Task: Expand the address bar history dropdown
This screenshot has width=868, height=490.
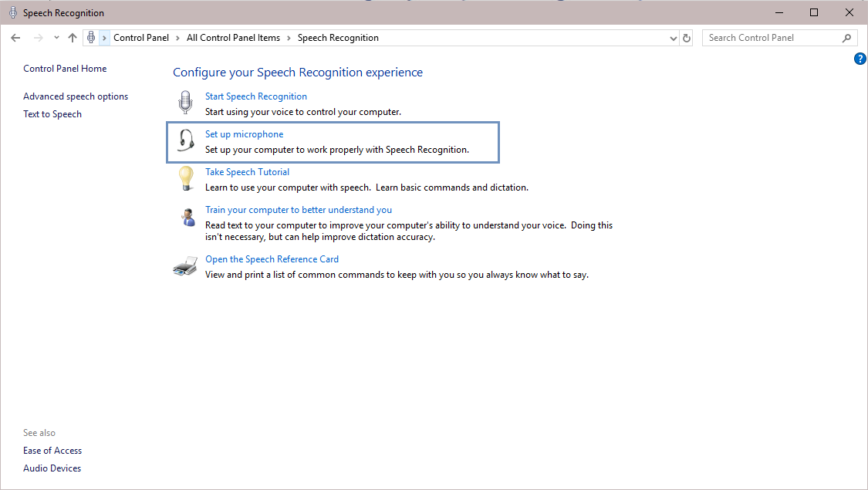Action: click(673, 38)
